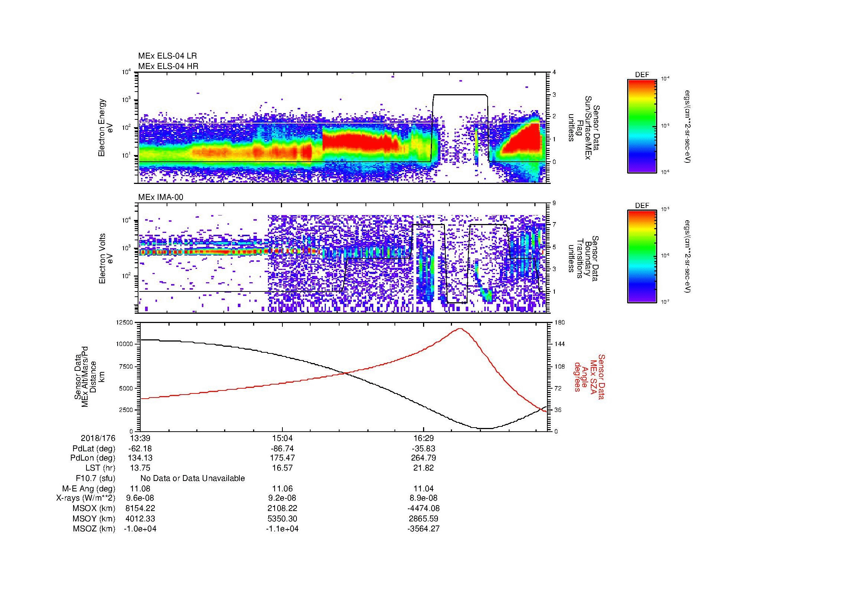Click the lower DEF color bar
This screenshot has height=613, width=868.
(642, 257)
